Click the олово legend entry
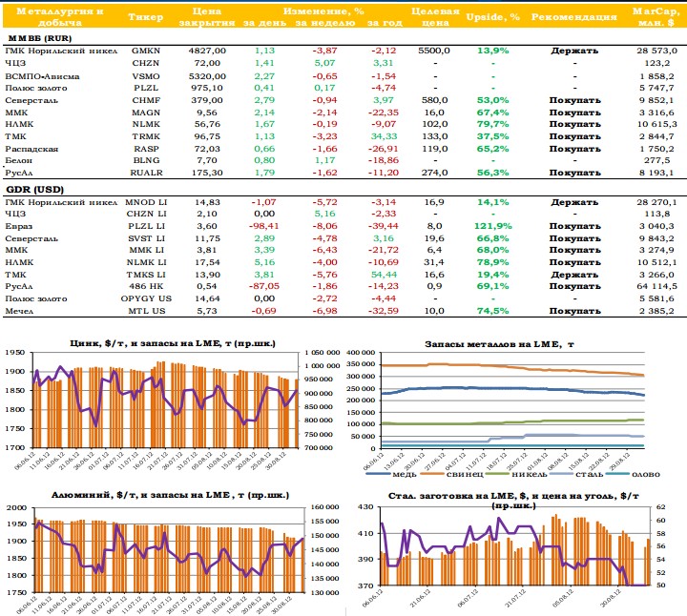 point(633,474)
